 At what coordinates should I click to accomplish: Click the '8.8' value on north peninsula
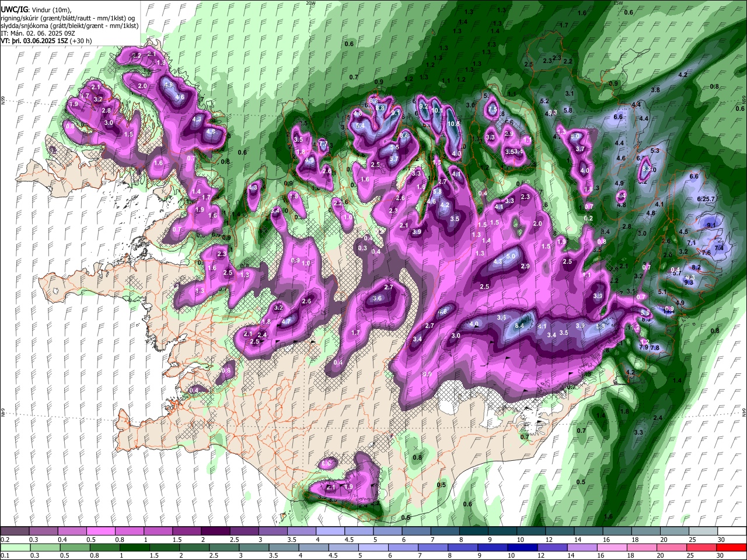click(381, 108)
